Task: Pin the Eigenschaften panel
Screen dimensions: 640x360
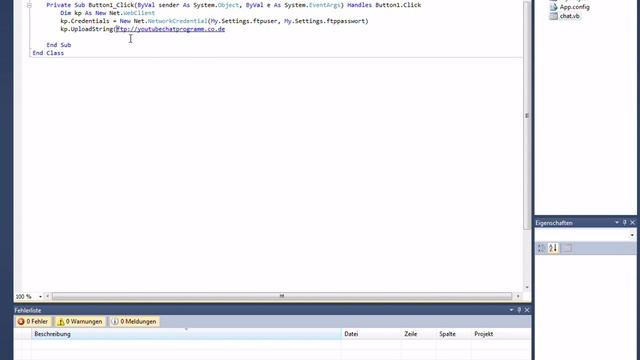Action: (x=624, y=222)
